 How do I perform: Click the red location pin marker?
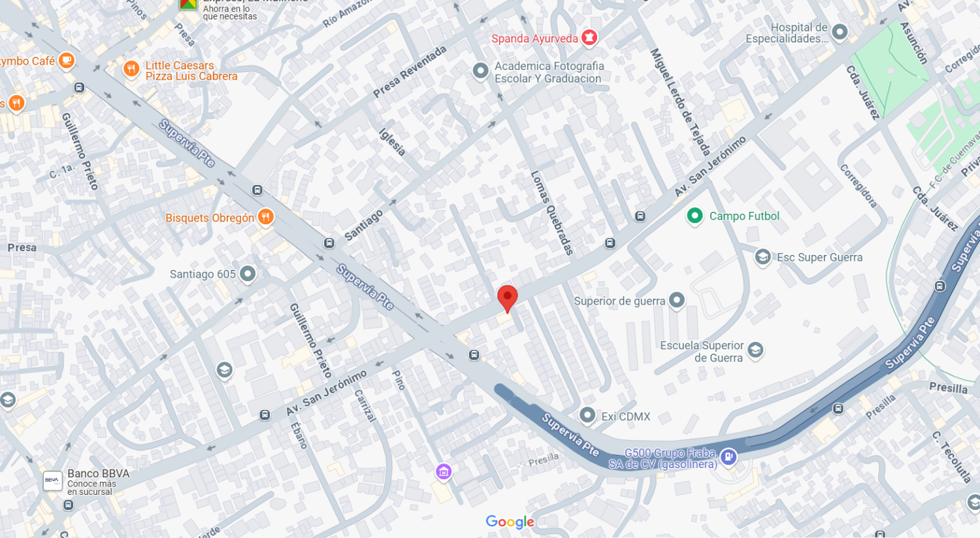tap(508, 299)
